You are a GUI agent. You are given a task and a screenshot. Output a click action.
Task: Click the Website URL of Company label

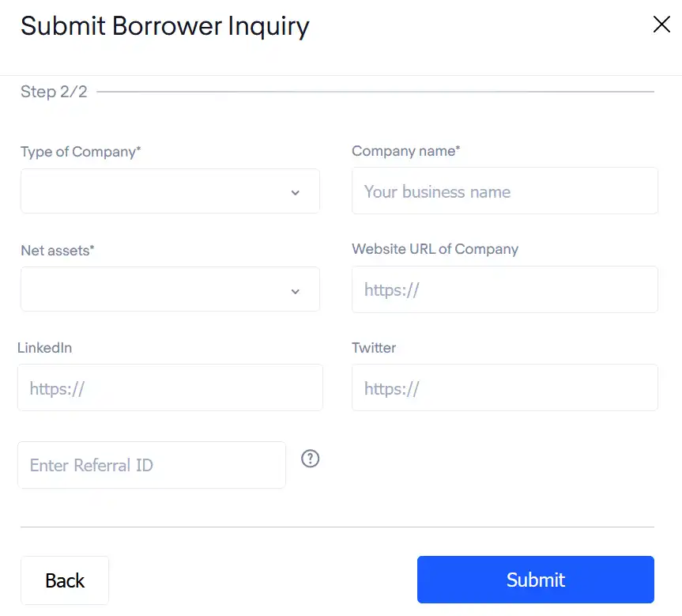435,249
